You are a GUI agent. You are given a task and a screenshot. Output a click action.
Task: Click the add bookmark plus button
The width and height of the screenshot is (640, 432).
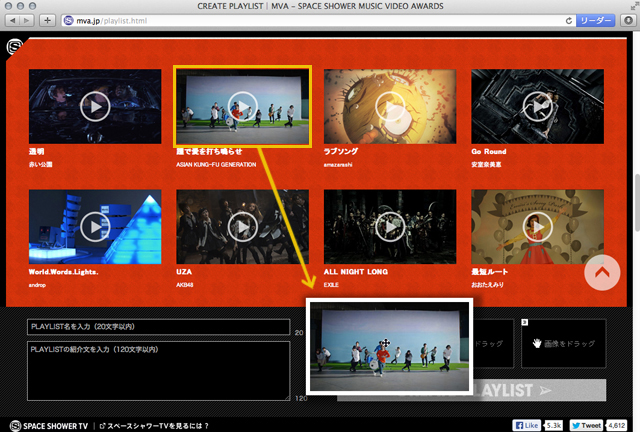click(x=48, y=20)
